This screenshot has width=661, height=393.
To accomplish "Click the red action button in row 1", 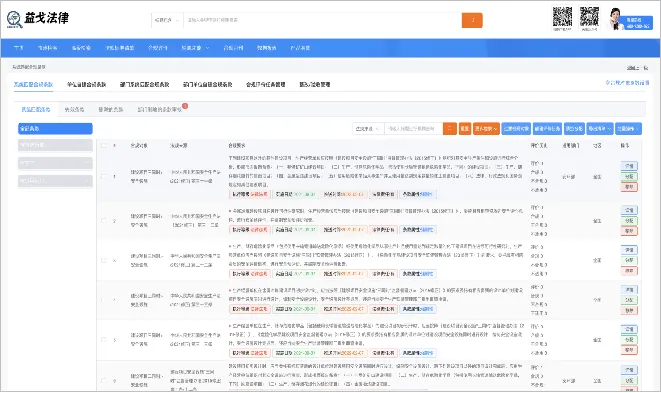I will (x=629, y=187).
